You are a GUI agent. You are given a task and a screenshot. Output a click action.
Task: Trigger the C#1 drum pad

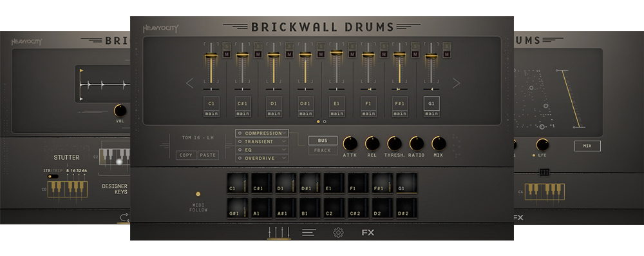pyautogui.click(x=261, y=183)
